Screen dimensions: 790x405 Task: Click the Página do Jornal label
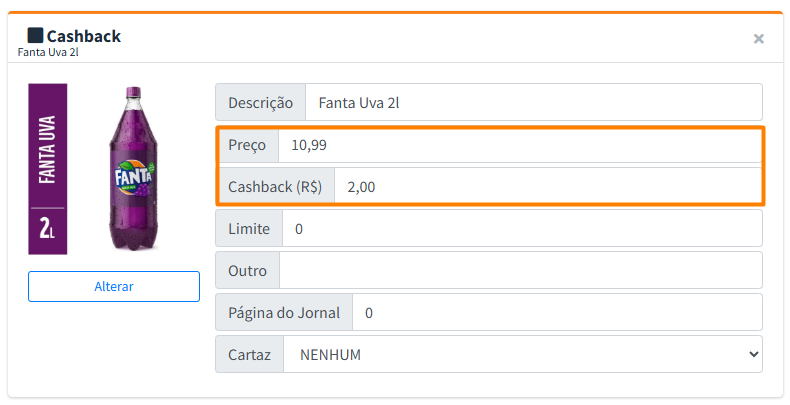point(284,313)
